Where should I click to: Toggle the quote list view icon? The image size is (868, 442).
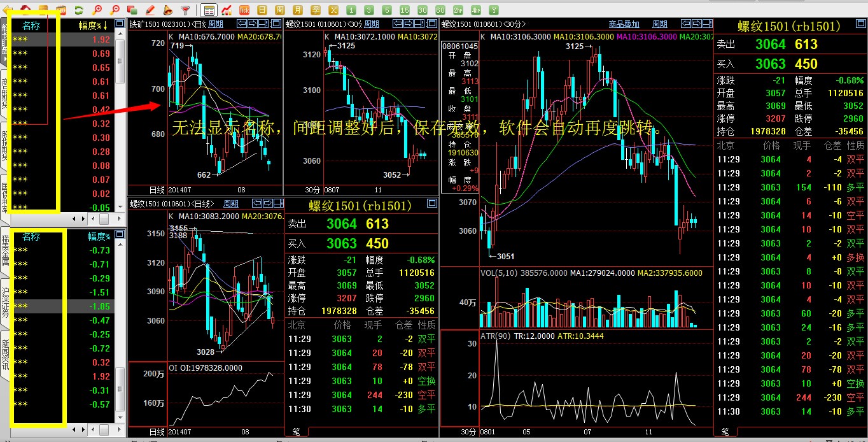(209, 10)
